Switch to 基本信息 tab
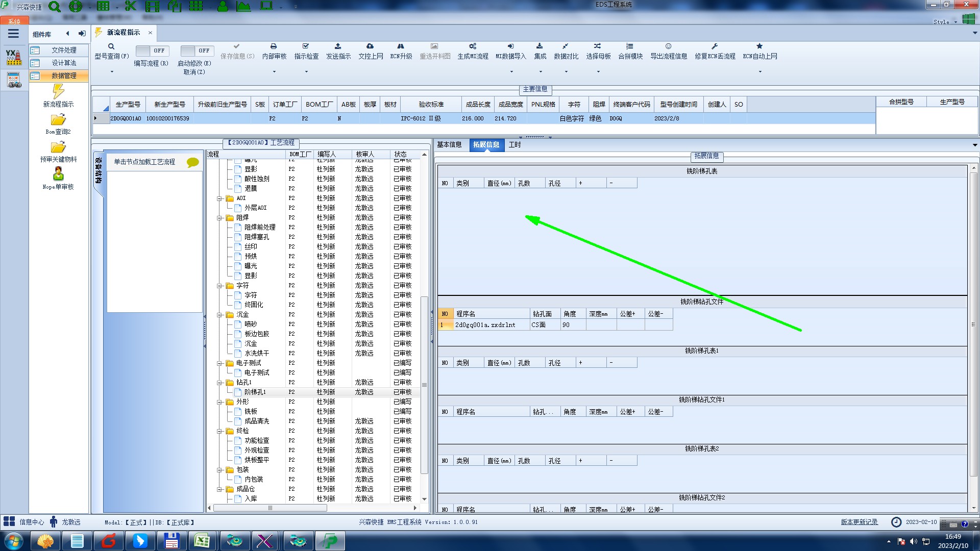Screen dimensions: 980x551 pos(449,145)
